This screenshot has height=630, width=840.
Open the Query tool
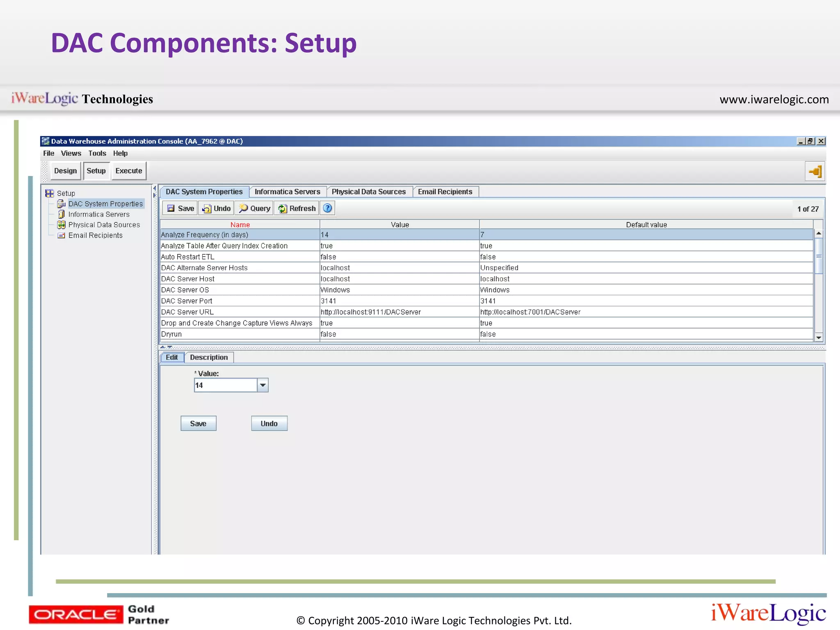coord(254,208)
